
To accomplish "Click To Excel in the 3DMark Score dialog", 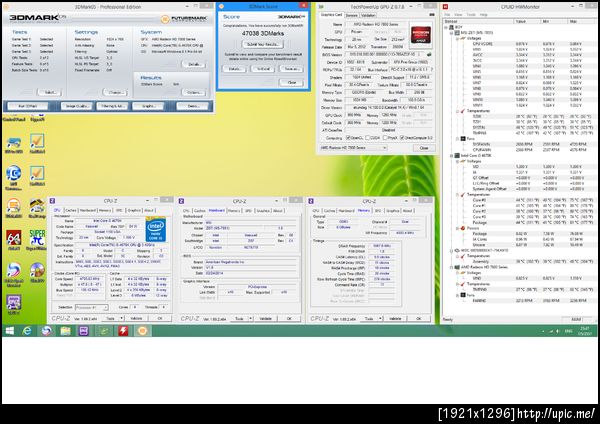I will click(x=262, y=69).
